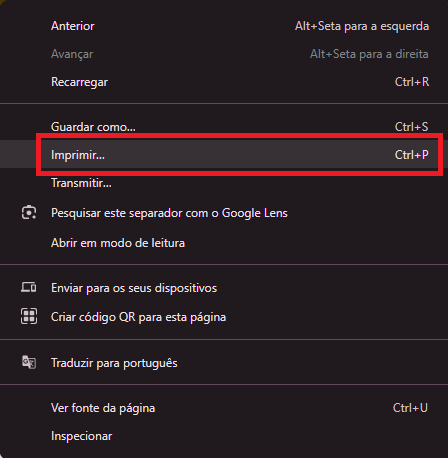Screen dimensions: 448x458
Task: Click the translate icon
Action: 29,362
